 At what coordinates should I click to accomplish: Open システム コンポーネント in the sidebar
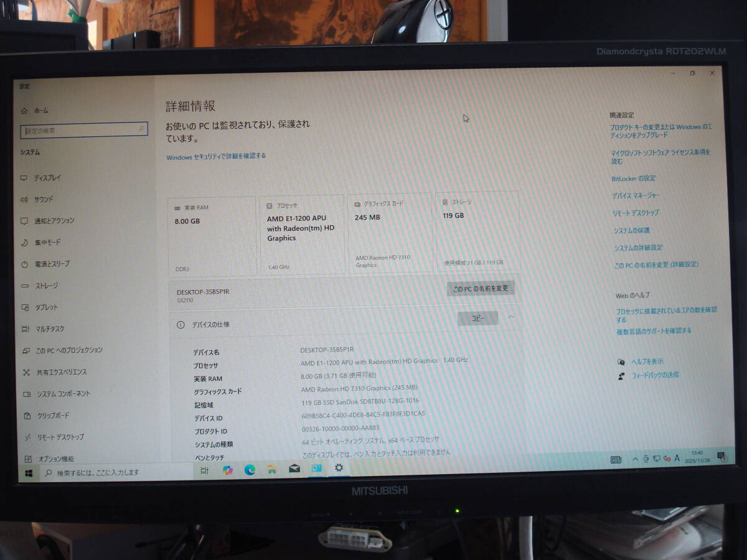pyautogui.click(x=57, y=394)
